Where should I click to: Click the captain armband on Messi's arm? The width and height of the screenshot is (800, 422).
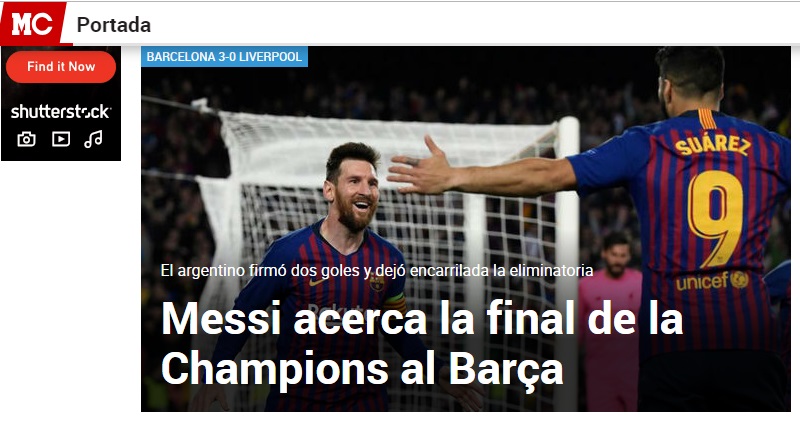(x=396, y=305)
